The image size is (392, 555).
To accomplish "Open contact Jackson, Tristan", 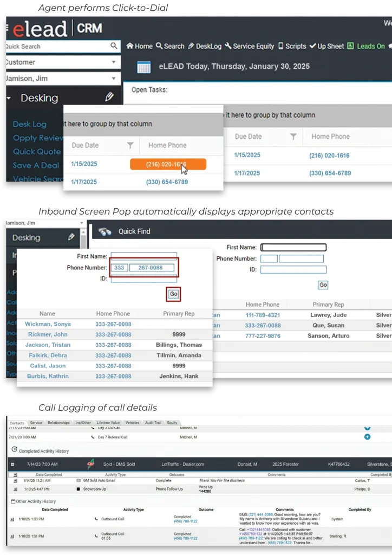I will 48,345.
